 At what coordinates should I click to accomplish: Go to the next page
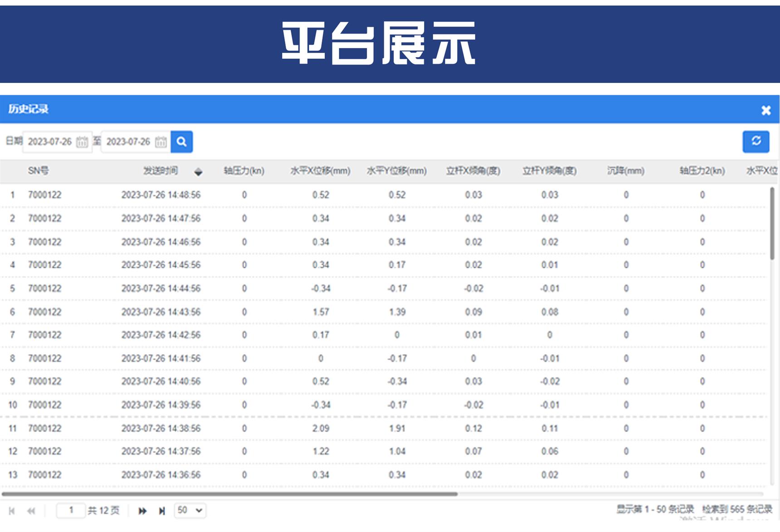[x=142, y=511]
